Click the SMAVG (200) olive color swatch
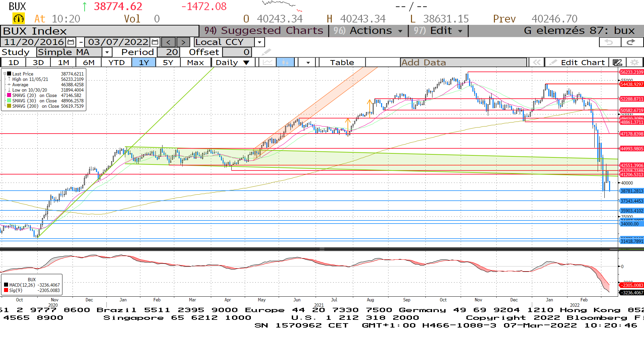Viewport: 644px width, 344px height. click(9, 106)
